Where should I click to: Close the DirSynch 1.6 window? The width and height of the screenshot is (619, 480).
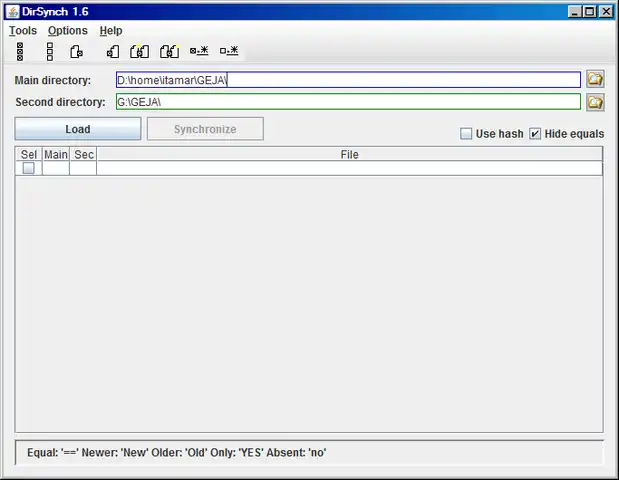606,11
